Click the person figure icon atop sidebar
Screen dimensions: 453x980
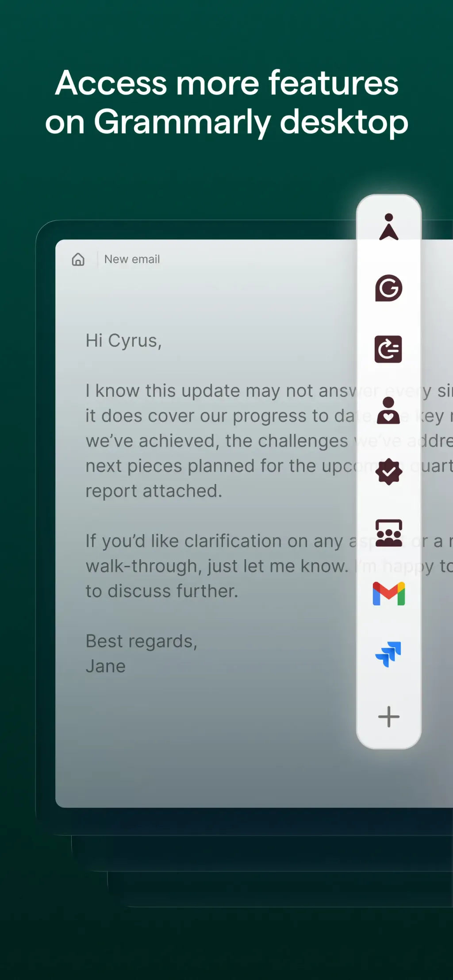[x=389, y=227]
